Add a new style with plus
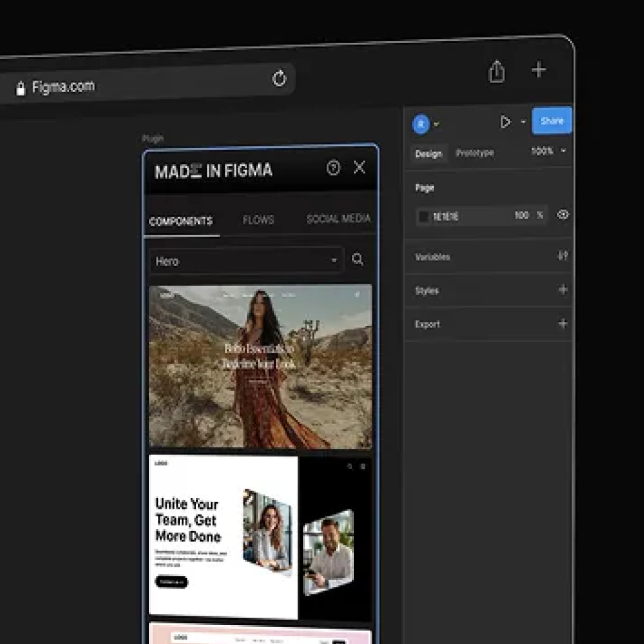 (563, 289)
